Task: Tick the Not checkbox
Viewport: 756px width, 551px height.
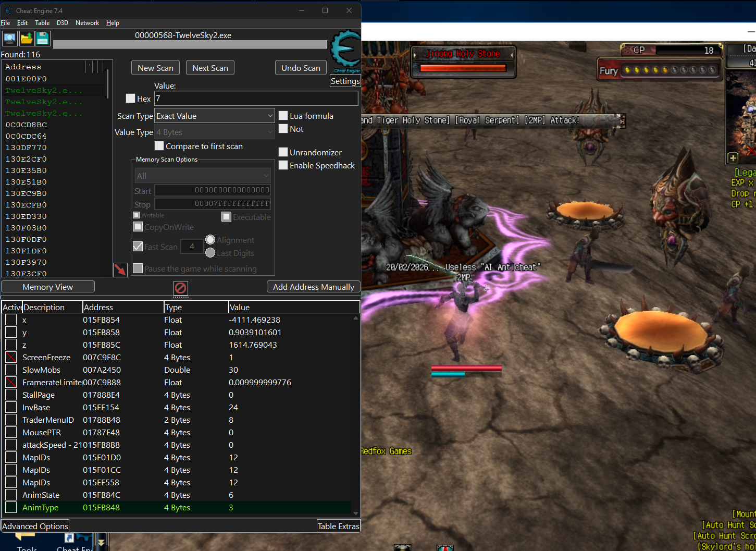Action: (x=283, y=128)
